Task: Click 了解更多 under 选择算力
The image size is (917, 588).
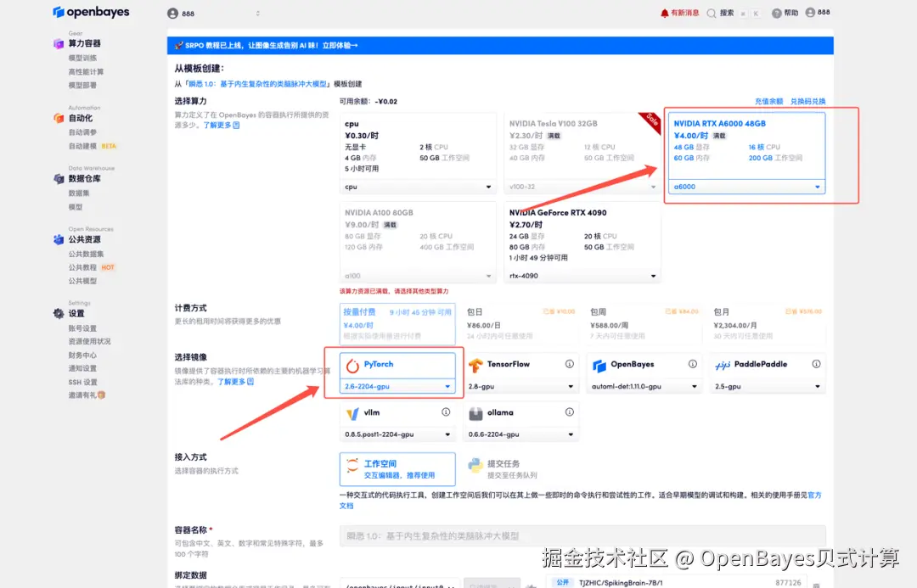Action: point(221,125)
